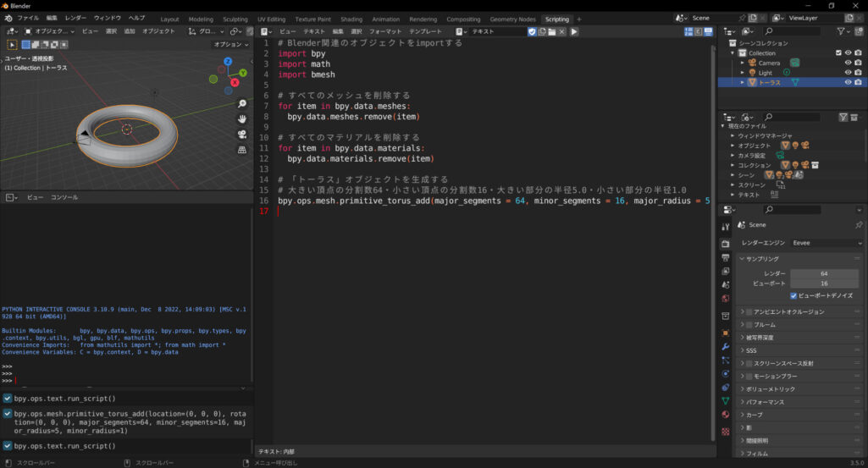Switch to the Modeling workspace tab

point(201,19)
